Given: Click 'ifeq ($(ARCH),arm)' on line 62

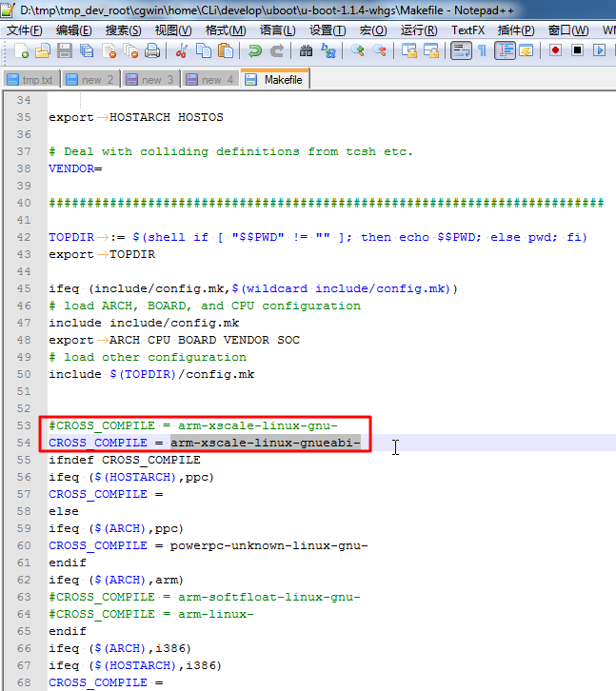Looking at the screenshot, I should [x=116, y=580].
